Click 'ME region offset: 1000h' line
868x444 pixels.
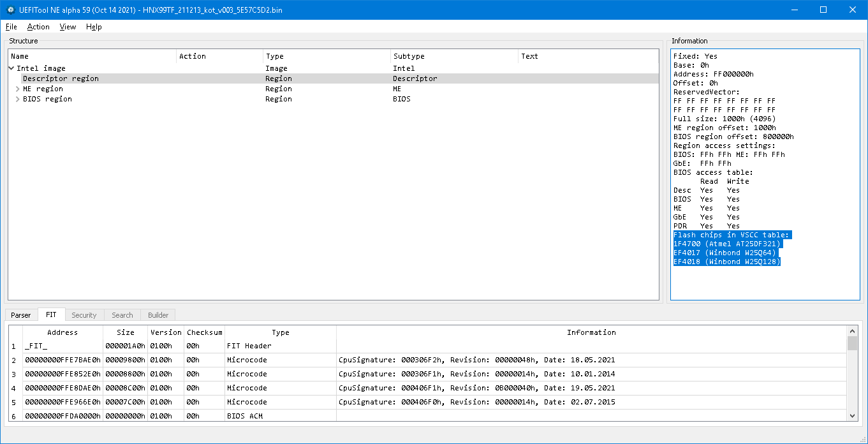click(x=725, y=128)
